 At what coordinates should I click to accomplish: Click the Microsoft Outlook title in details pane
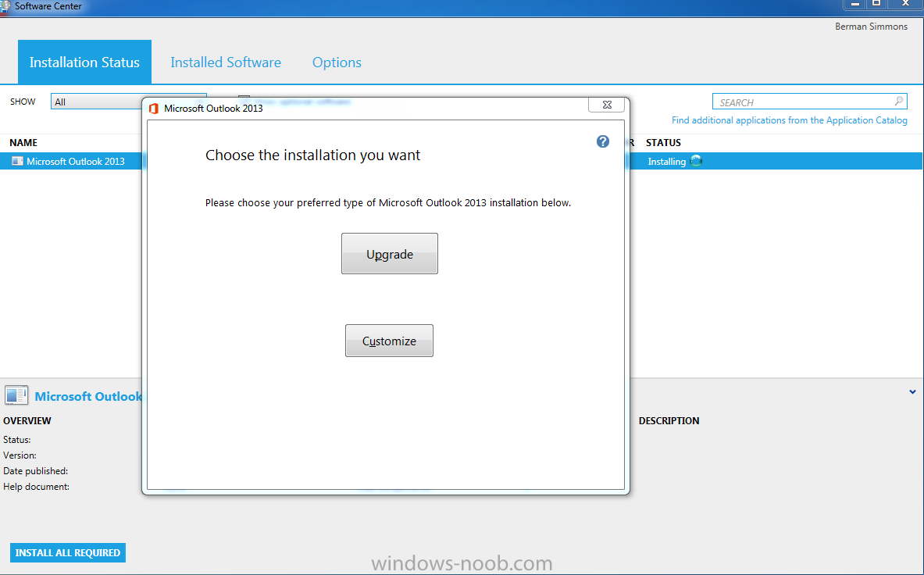click(88, 397)
